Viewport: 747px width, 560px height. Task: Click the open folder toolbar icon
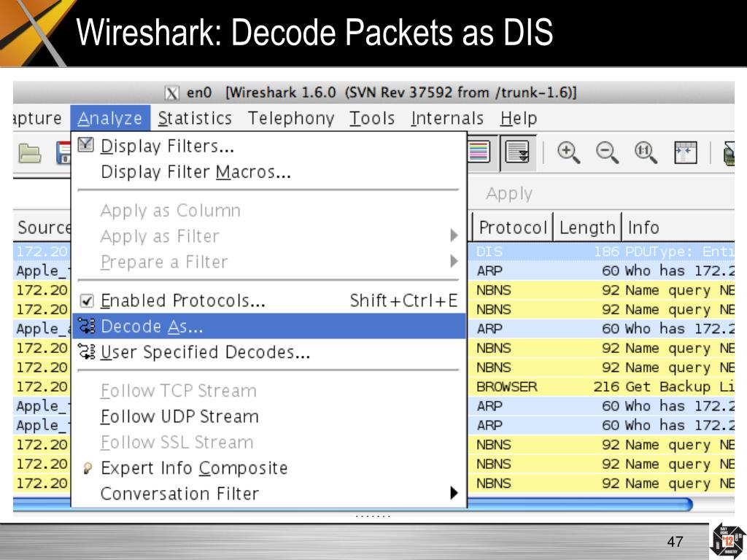[x=29, y=153]
